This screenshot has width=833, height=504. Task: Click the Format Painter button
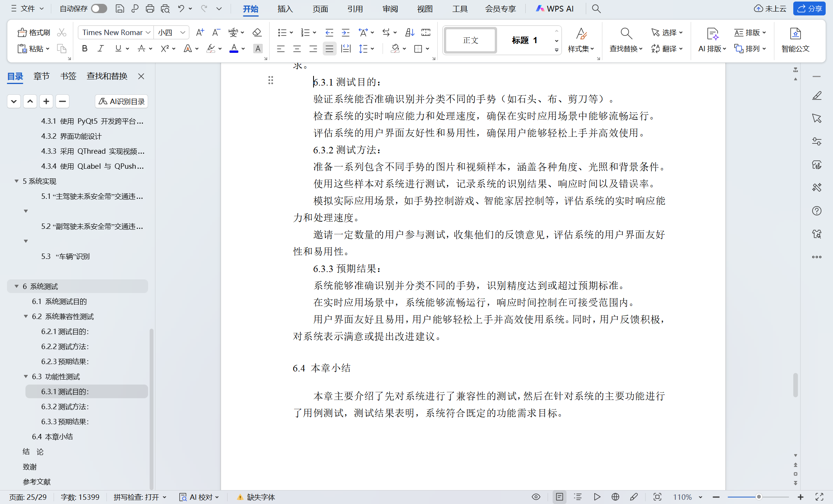pyautogui.click(x=34, y=32)
